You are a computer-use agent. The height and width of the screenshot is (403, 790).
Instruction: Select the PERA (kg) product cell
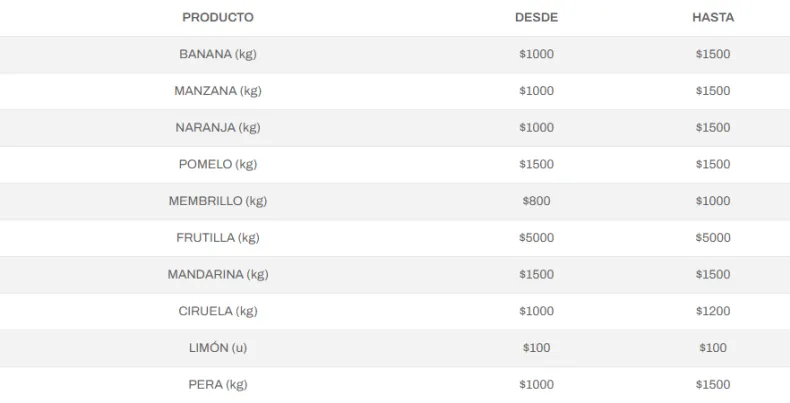coord(218,384)
